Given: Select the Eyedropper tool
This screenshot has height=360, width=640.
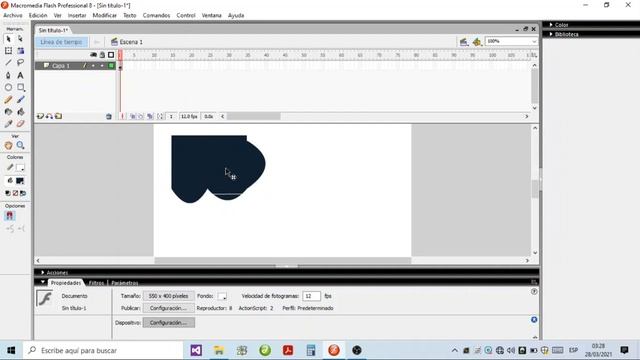Looking at the screenshot, I should 8,124.
